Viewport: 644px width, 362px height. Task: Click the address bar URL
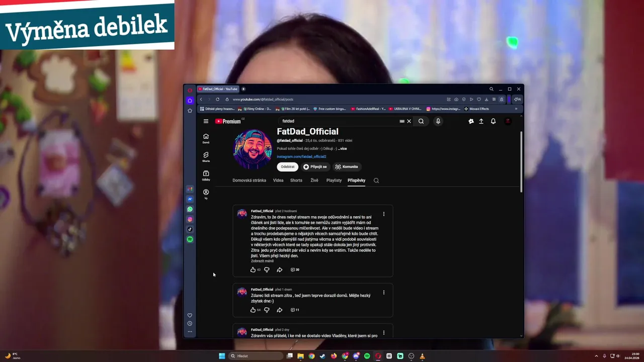point(263,100)
